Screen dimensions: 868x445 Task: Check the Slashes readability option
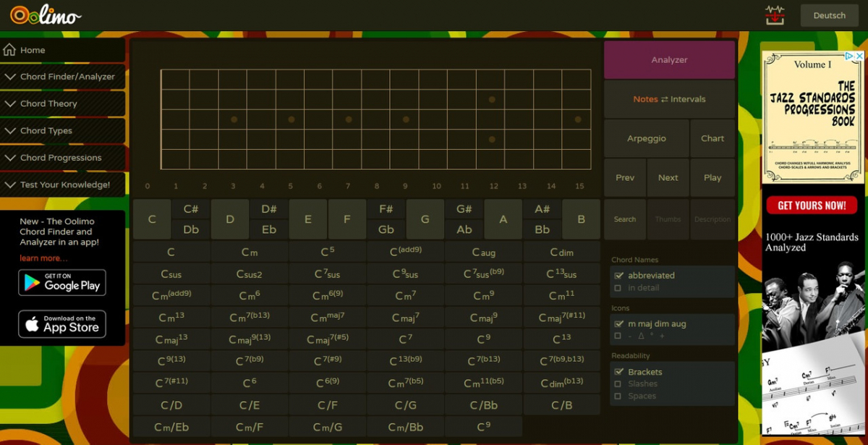click(618, 384)
